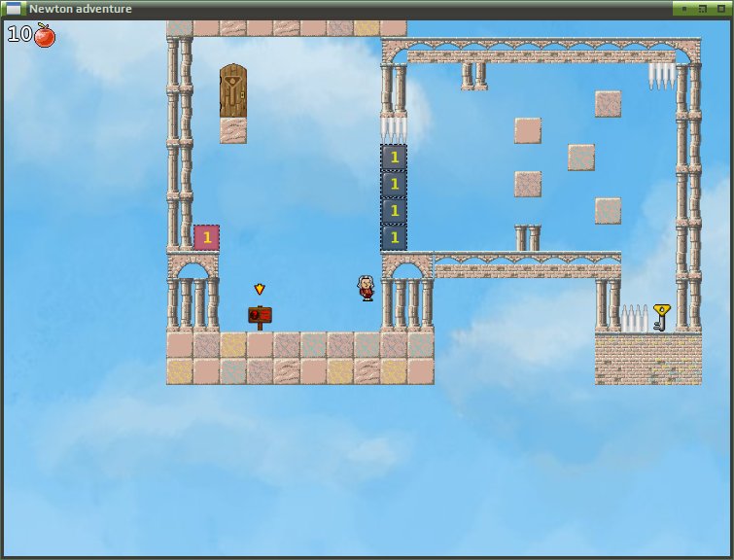734x560 pixels.
Task: Click the wooden signpost
Action: click(260, 318)
